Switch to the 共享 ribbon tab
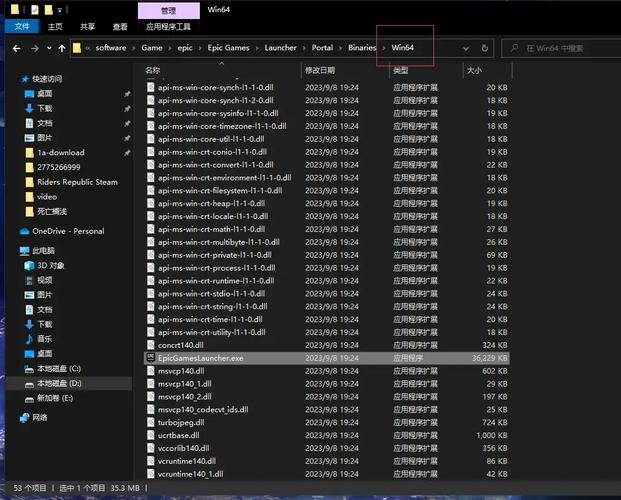The height and width of the screenshot is (500, 621). [88, 27]
